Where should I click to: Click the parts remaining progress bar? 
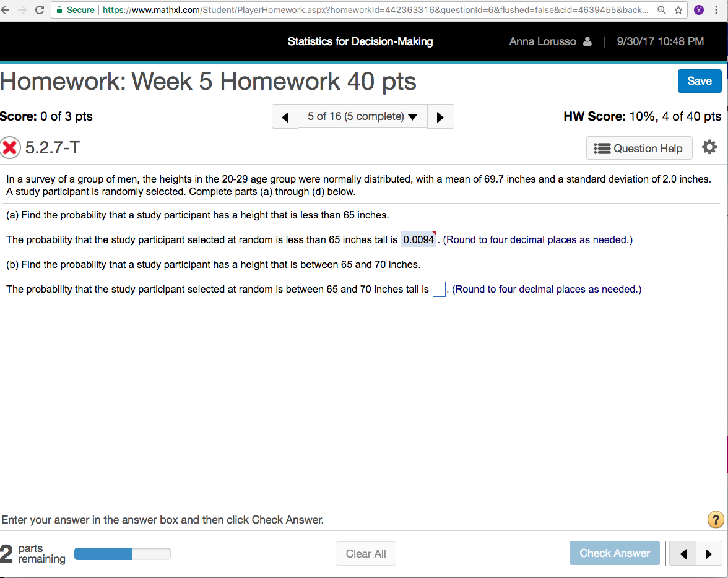tap(122, 553)
